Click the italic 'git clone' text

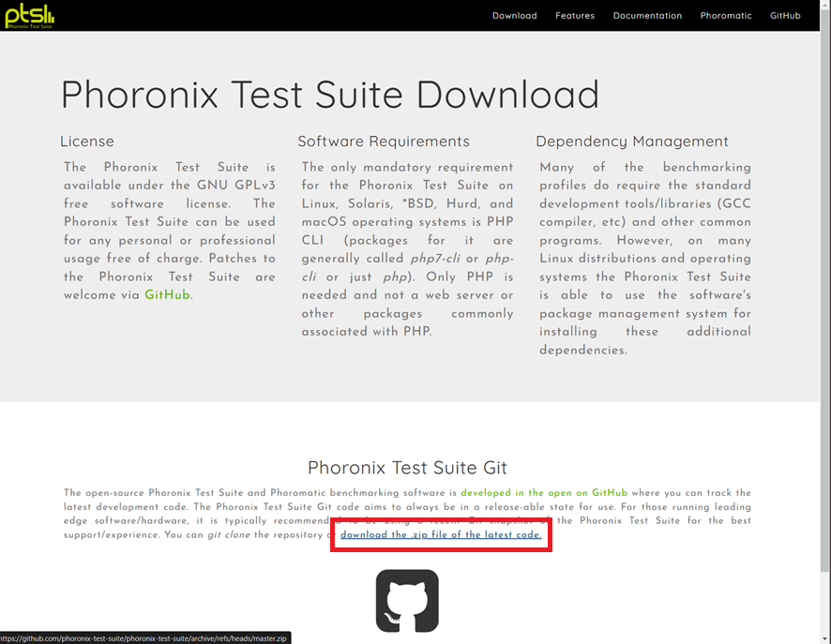click(x=229, y=535)
